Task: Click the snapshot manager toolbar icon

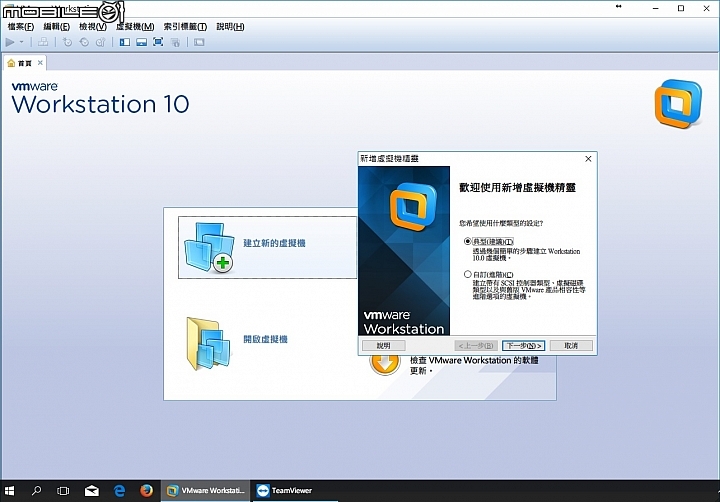Action: (101, 42)
